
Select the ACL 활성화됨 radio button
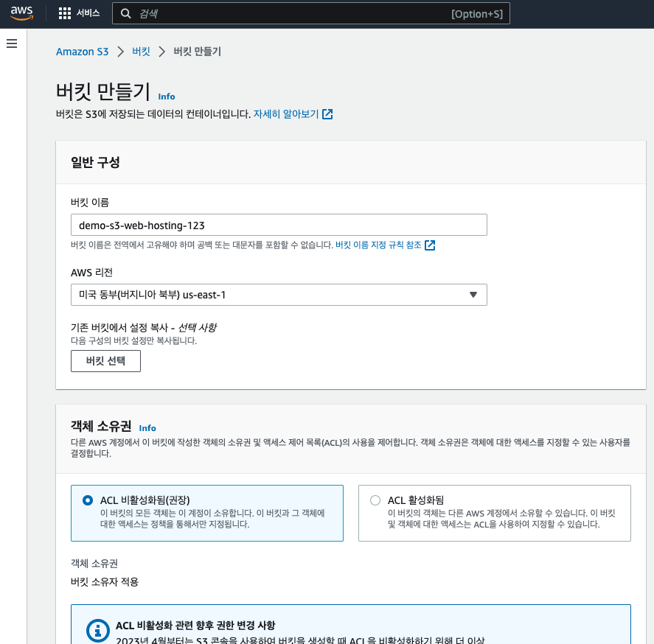pyautogui.click(x=375, y=500)
